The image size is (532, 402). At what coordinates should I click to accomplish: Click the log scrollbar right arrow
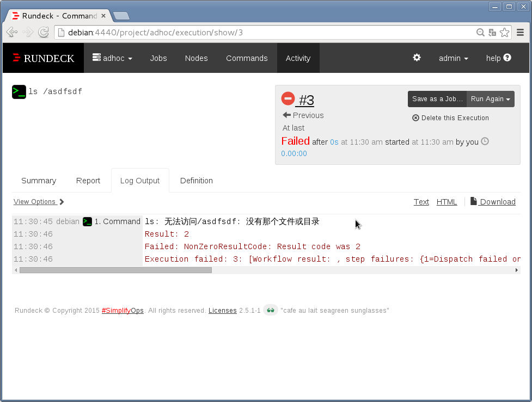tap(517, 270)
